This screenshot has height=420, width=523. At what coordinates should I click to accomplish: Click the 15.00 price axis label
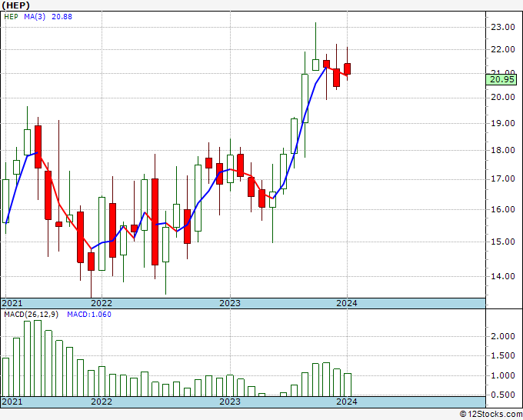(503, 242)
